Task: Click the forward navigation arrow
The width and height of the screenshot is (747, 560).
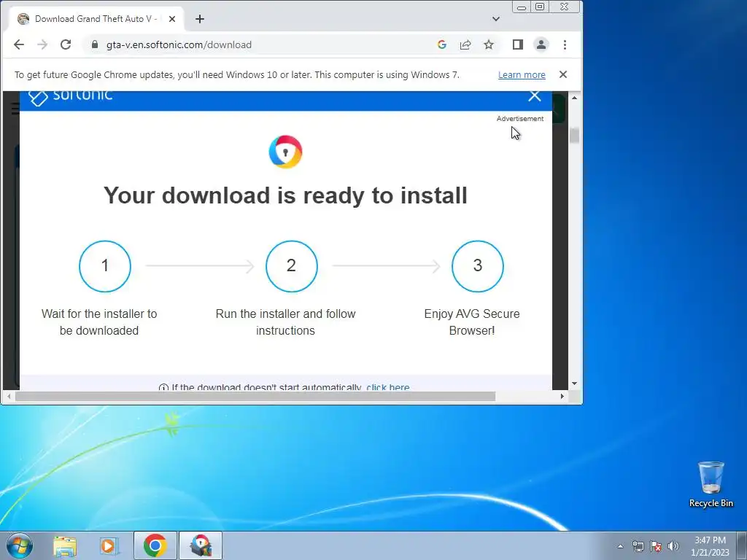Action: coord(42,44)
